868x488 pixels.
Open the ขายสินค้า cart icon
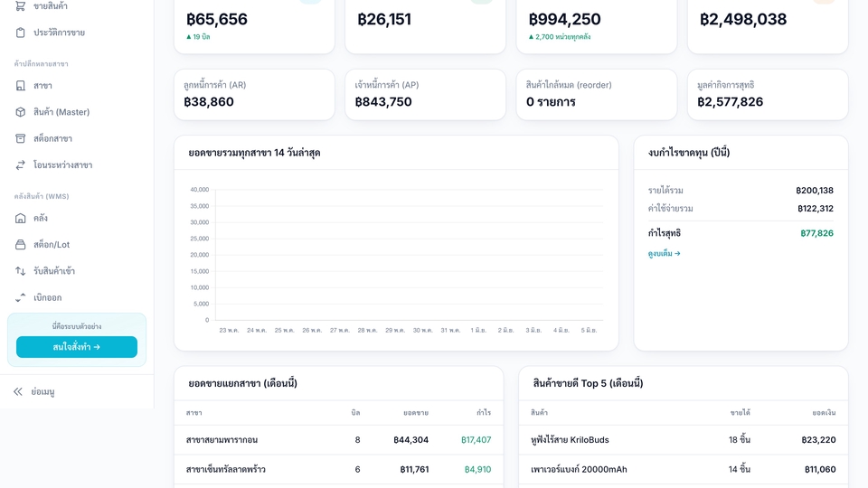tap(21, 6)
